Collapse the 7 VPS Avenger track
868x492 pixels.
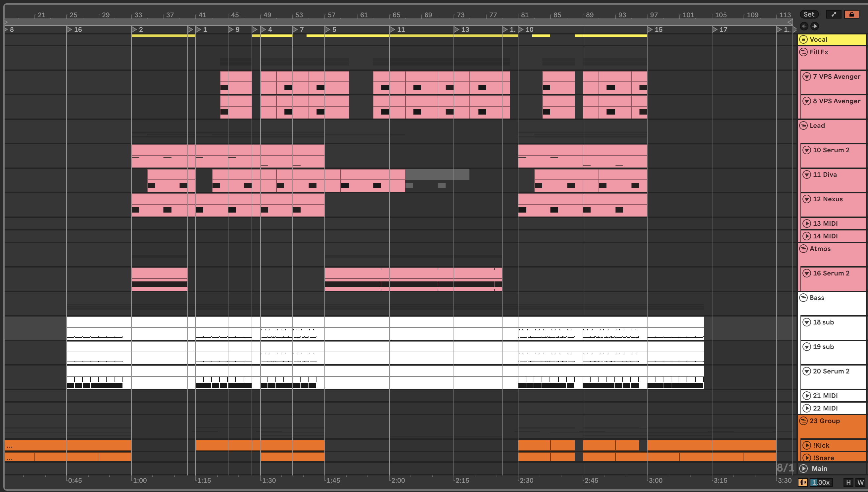806,76
